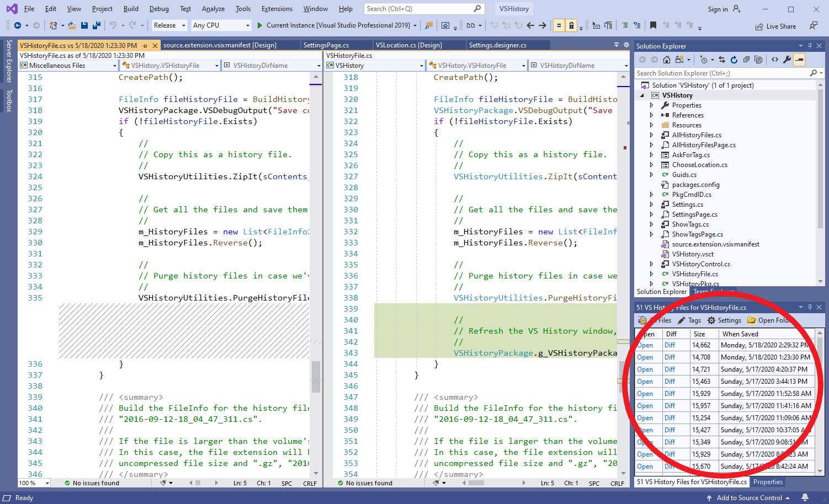
Task: Click Diff link for 14,708 row
Action: pyautogui.click(x=669, y=357)
